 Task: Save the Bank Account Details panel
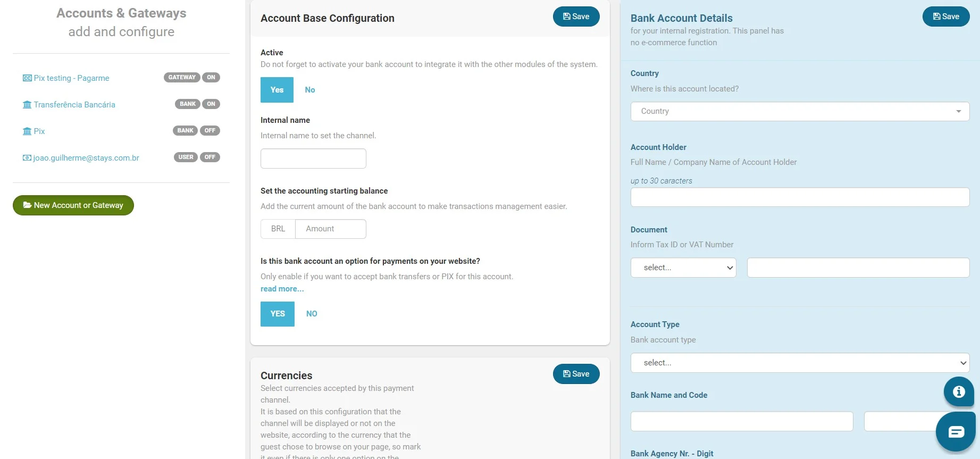coord(946,16)
